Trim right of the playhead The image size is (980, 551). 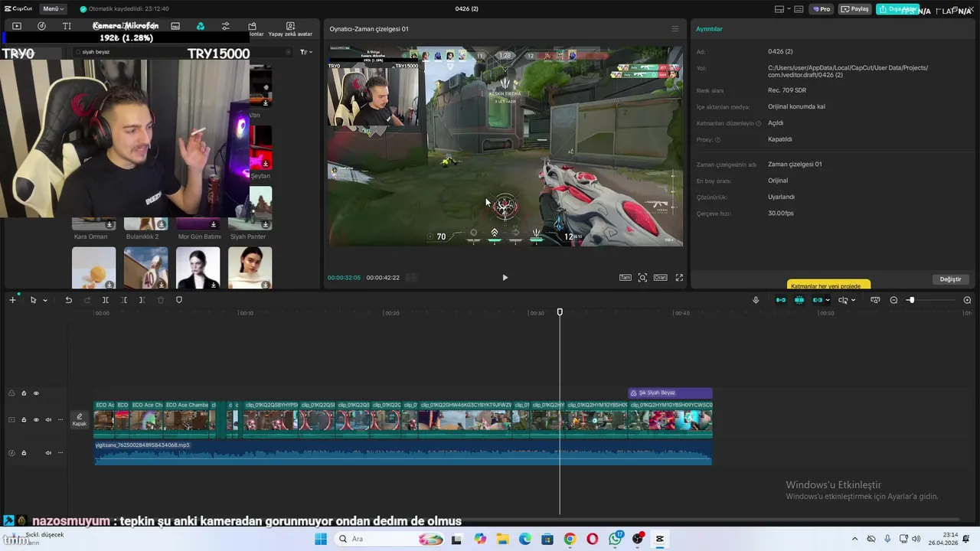[142, 300]
